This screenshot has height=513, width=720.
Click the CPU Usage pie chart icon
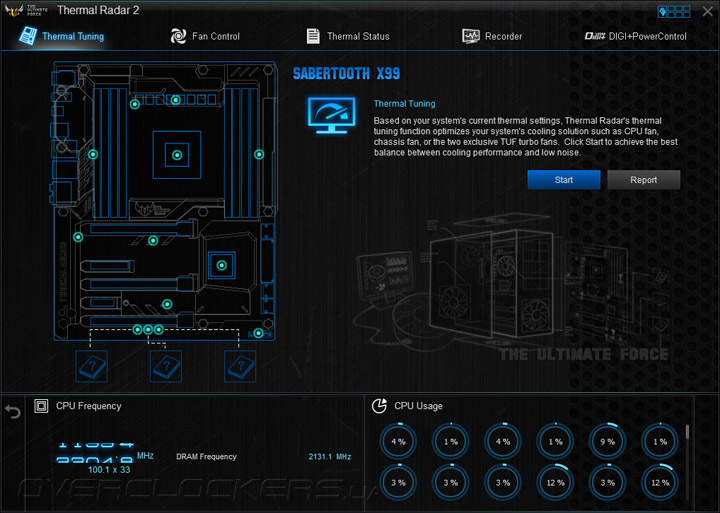pos(379,406)
